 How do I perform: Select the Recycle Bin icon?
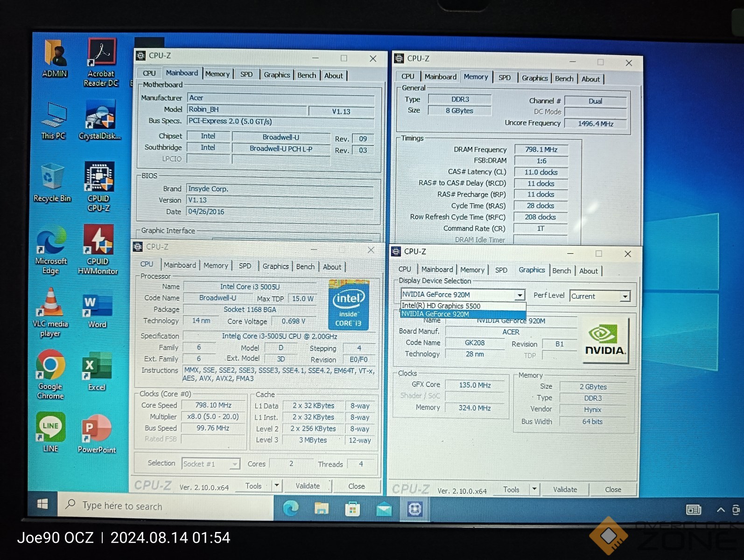[x=52, y=183]
